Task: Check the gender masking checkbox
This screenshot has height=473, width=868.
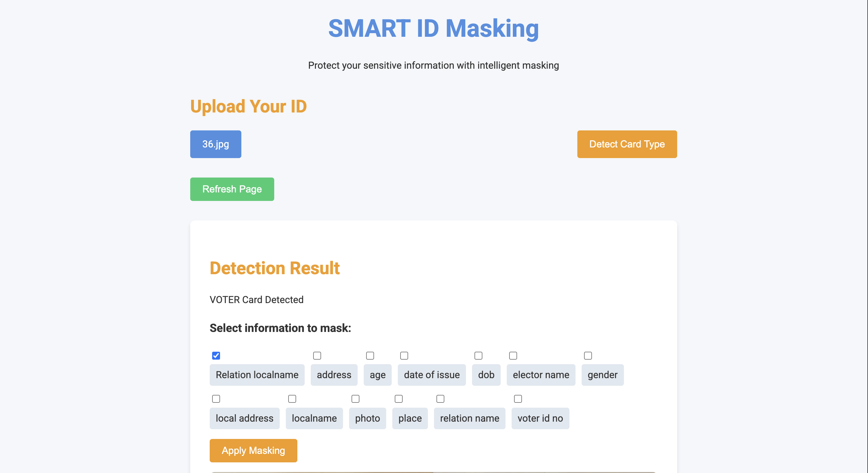Action: (588, 355)
